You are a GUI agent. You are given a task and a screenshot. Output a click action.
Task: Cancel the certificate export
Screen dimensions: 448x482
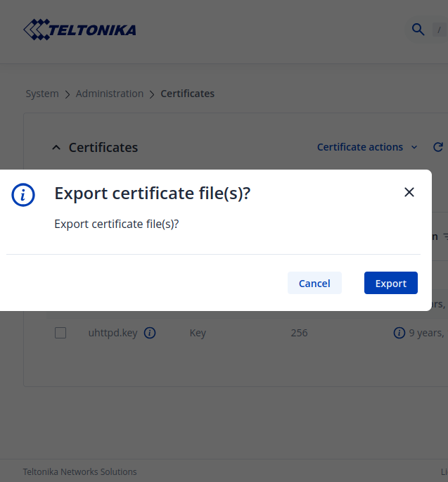tap(314, 283)
